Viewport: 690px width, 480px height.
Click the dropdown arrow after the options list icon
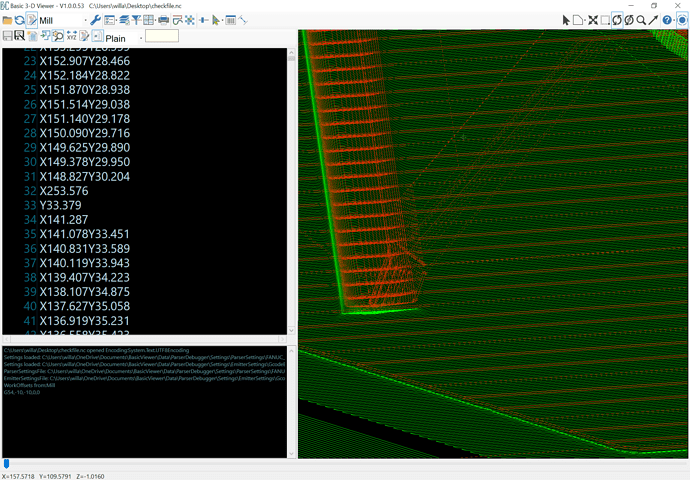117,21
